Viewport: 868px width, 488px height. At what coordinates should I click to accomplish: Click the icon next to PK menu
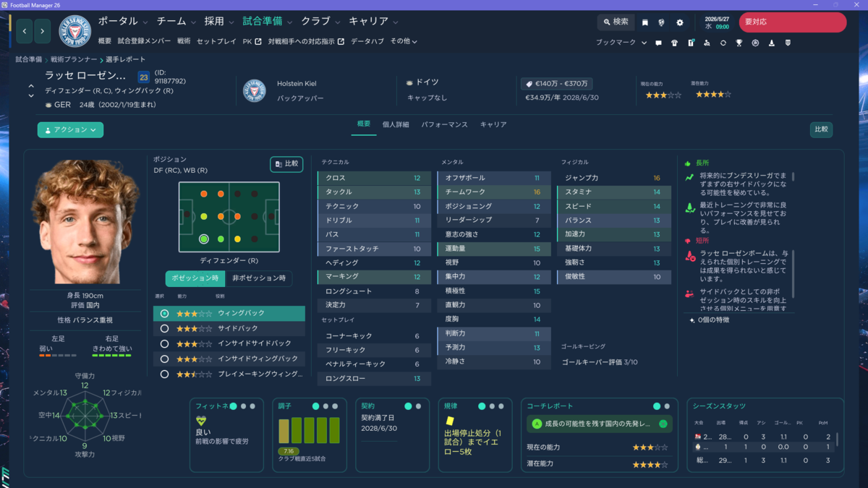[x=258, y=41]
